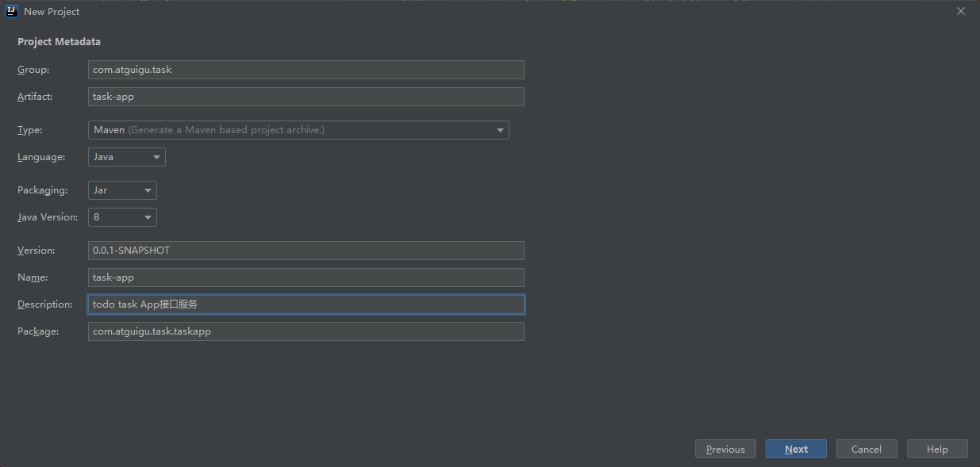Focus the Package input field

(306, 331)
